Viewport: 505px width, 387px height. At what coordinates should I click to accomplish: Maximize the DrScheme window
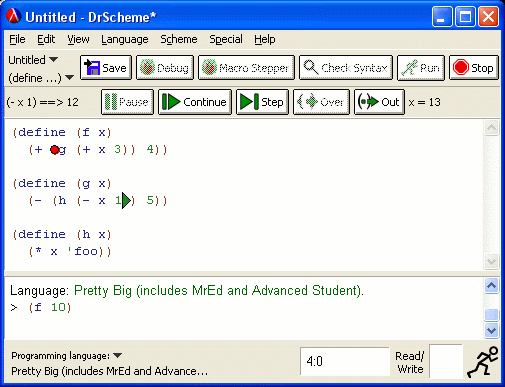[x=465, y=16]
